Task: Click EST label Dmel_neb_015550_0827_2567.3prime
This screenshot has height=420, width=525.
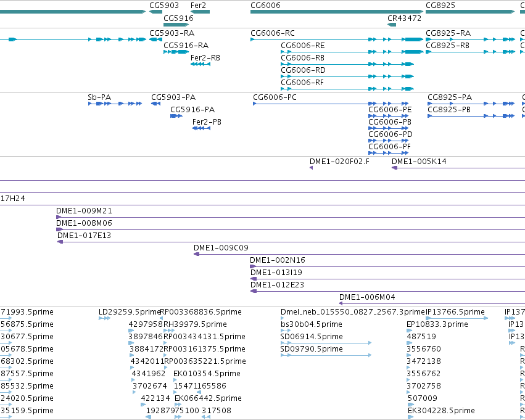Action: pos(352,312)
